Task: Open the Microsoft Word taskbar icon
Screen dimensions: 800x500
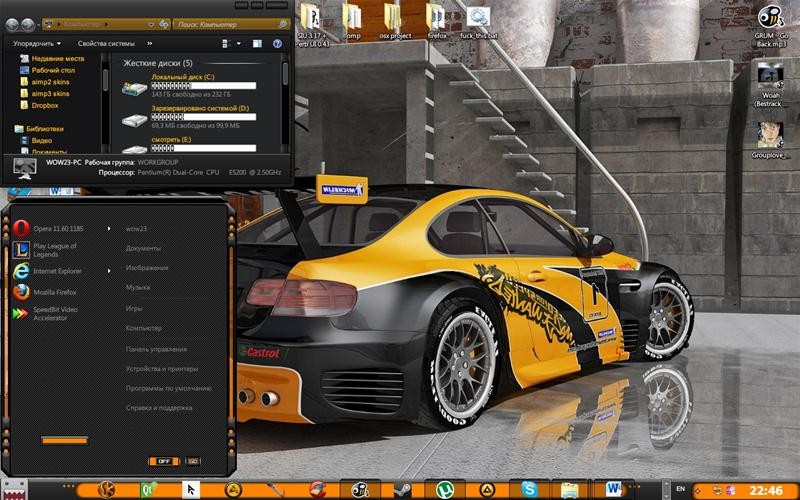Action: tap(614, 490)
